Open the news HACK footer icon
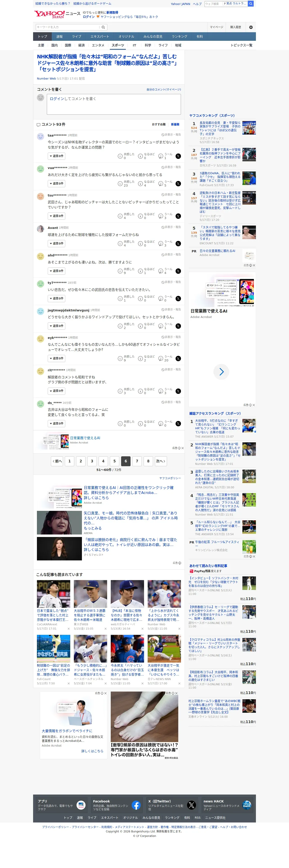This screenshot has width=289, height=868. point(247,805)
